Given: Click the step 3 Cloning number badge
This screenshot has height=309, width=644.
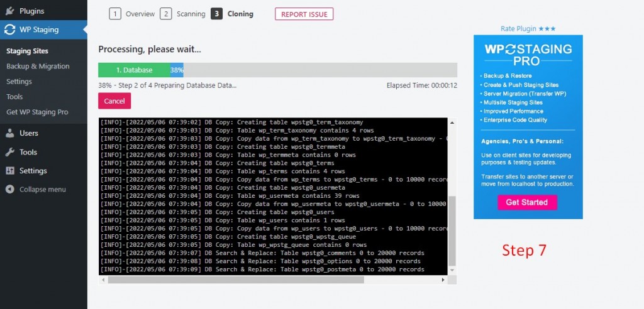Looking at the screenshot, I should (216, 14).
